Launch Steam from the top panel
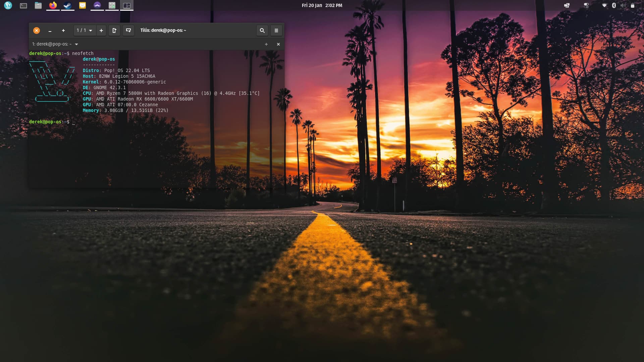The height and width of the screenshot is (362, 644). [x=67, y=5]
